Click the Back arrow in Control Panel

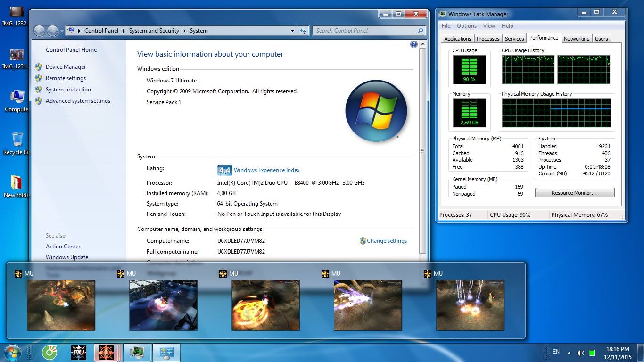point(39,31)
